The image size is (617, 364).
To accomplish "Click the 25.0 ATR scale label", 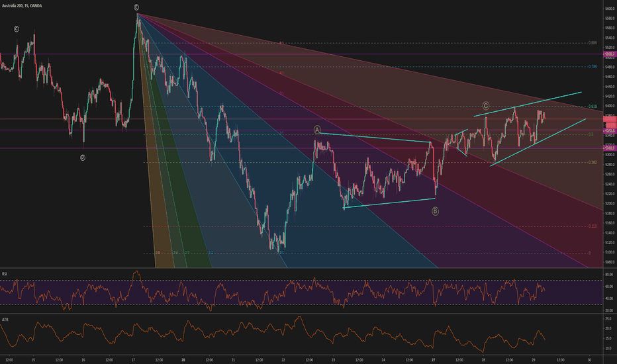I will coord(608,318).
